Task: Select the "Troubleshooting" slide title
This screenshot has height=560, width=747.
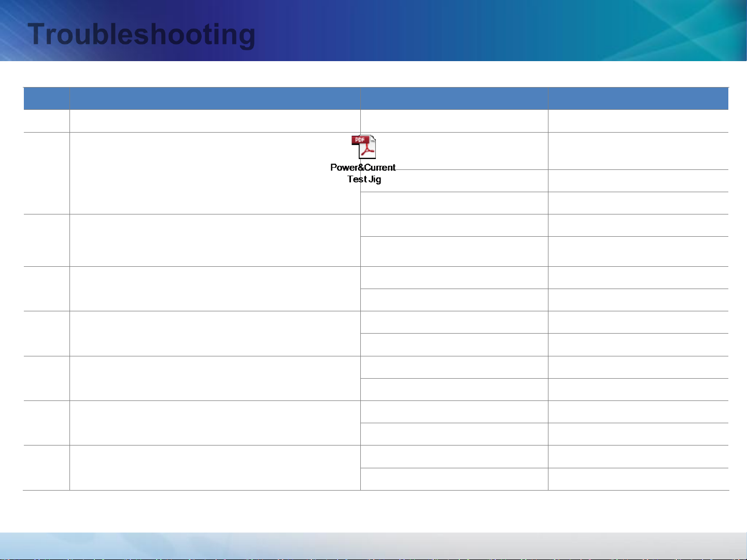Action: pyautogui.click(x=142, y=34)
